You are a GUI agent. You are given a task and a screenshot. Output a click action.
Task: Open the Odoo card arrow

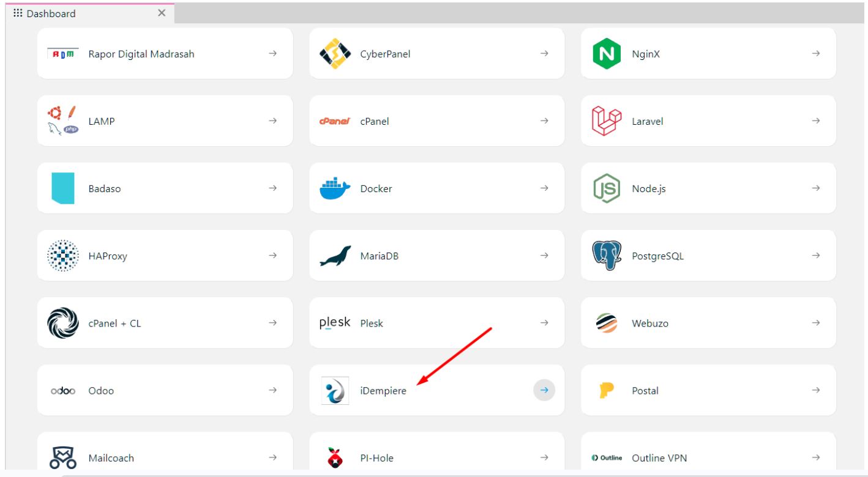(272, 390)
